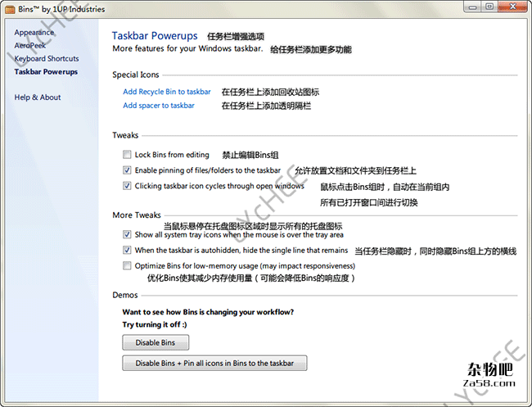Viewport: 532px width, 407px height.
Task: Toggle Clicking taskbar icon cycles through windows
Action: pyautogui.click(x=127, y=186)
